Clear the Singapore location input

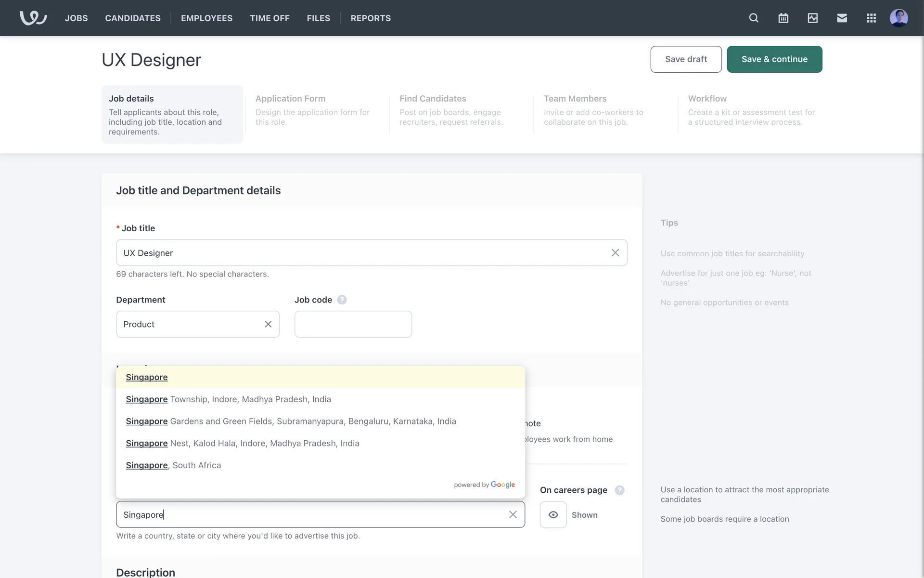[513, 514]
